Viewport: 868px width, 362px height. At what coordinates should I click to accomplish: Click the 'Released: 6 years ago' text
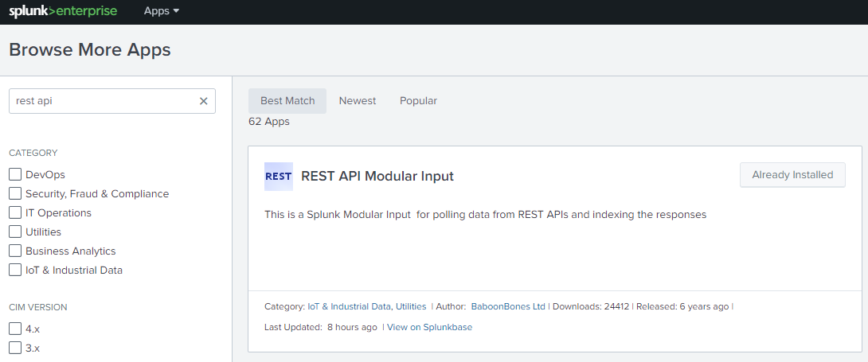click(682, 306)
